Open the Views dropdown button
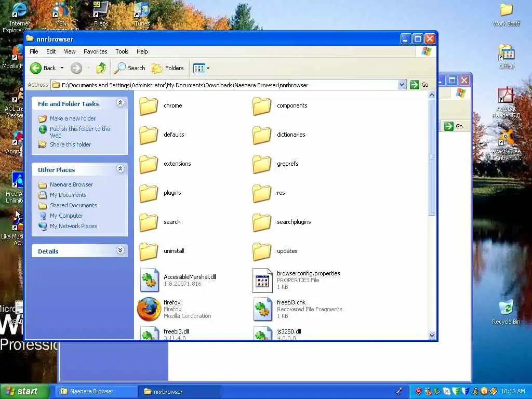The width and height of the screenshot is (532, 399). (201, 68)
